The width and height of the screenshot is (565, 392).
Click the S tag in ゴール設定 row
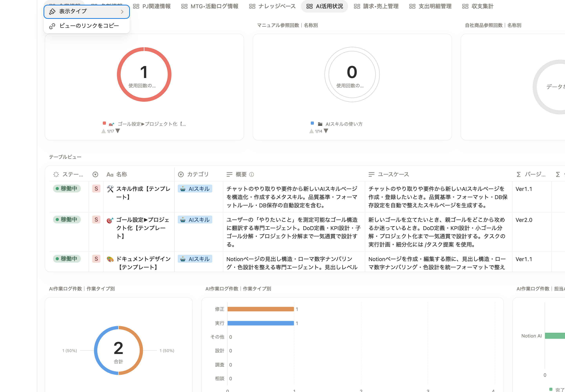pyautogui.click(x=96, y=220)
